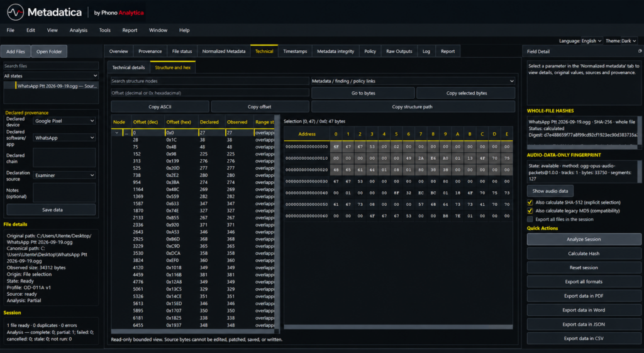Click the Show audio data button
This screenshot has width=644, height=353.
[550, 191]
